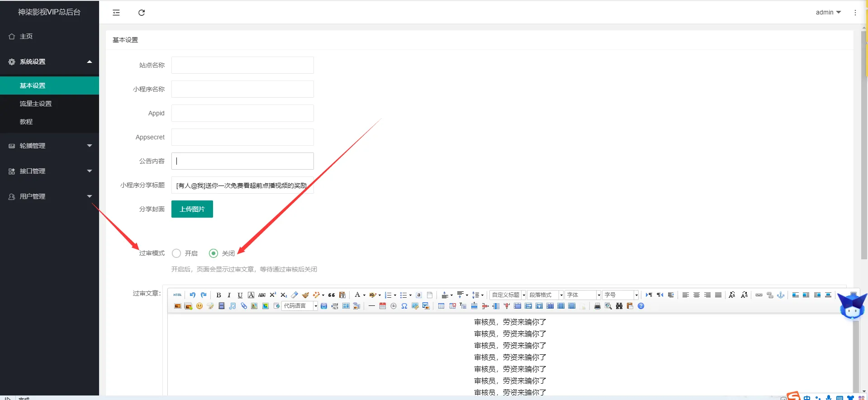Expand the admin user dropdown

(x=828, y=13)
